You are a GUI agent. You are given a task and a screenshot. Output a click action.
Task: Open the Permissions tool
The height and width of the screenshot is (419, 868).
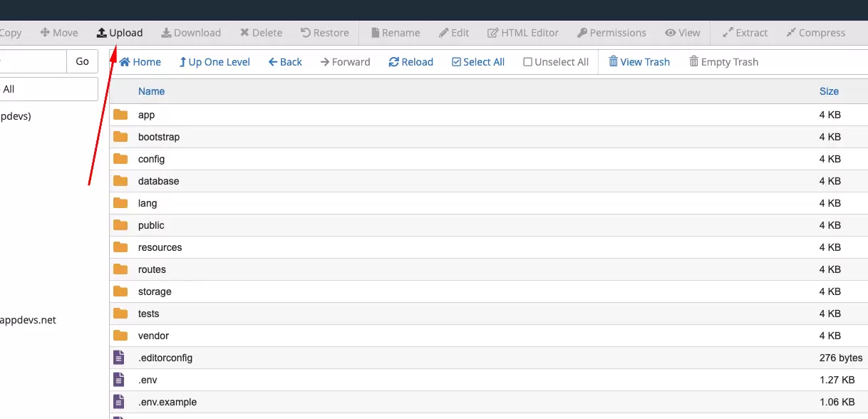(x=611, y=33)
